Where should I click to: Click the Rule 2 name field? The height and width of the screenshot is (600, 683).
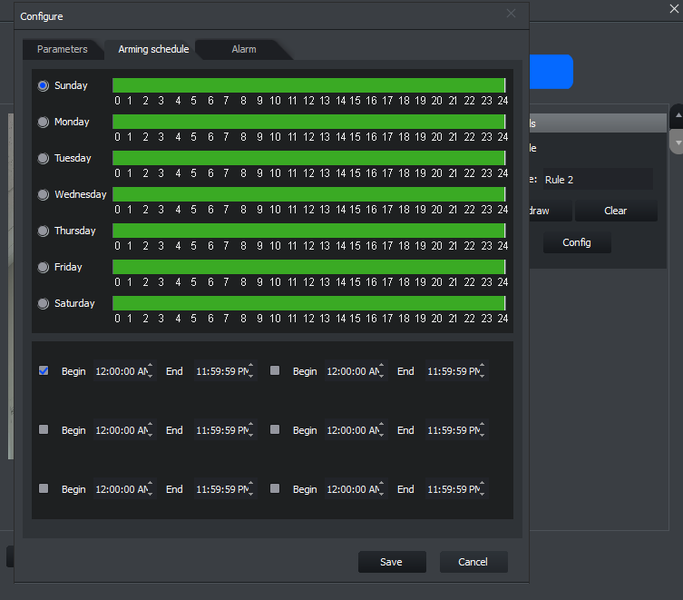(x=596, y=180)
